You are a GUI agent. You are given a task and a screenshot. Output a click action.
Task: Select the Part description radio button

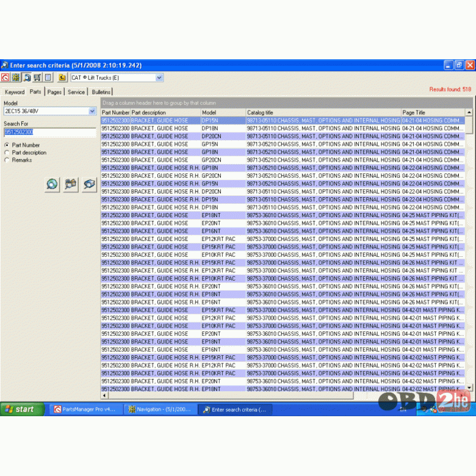point(7,153)
